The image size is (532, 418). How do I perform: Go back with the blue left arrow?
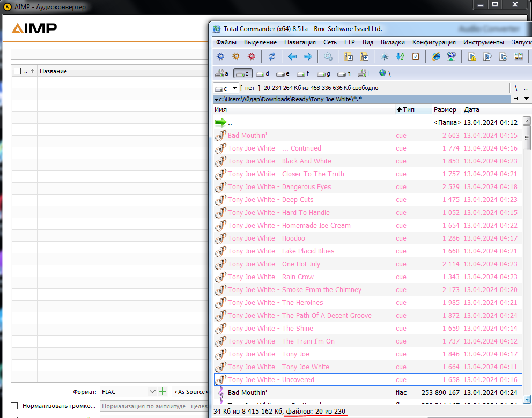292,56
